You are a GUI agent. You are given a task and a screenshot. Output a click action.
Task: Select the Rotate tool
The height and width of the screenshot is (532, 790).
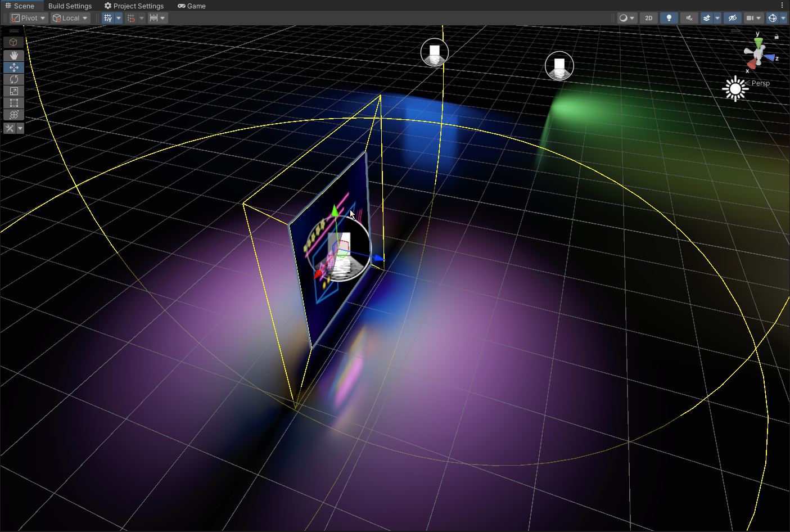coord(13,79)
